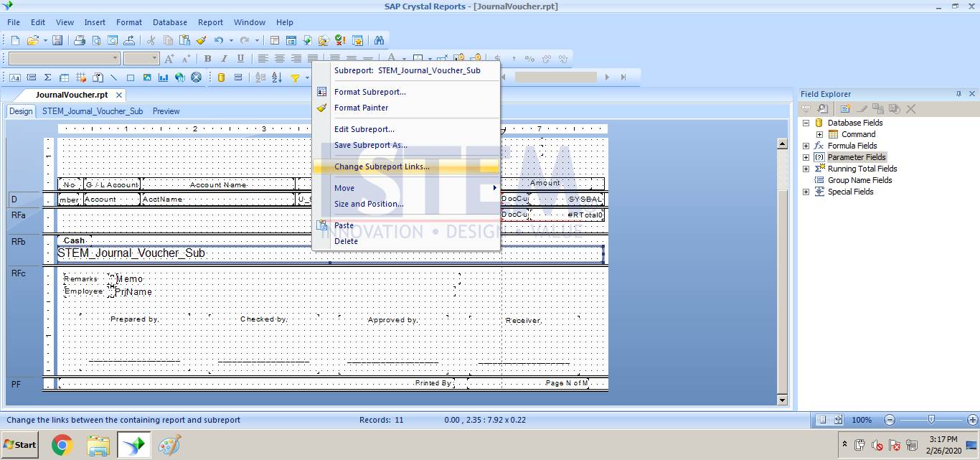Click New icon in Field Explorer toolbar
Screen dimensions: 980x460
845,109
